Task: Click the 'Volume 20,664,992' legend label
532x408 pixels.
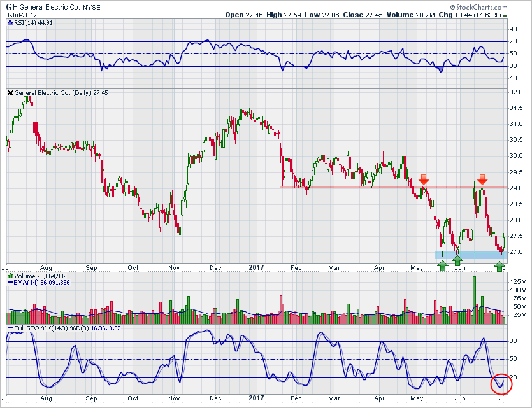Action: [x=40, y=276]
